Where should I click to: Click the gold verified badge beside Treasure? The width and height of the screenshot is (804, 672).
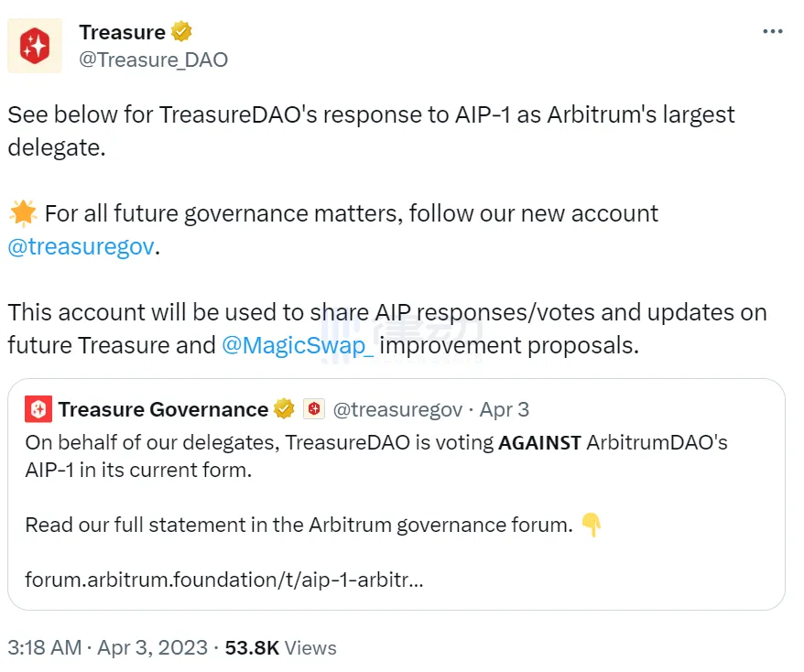point(181,32)
